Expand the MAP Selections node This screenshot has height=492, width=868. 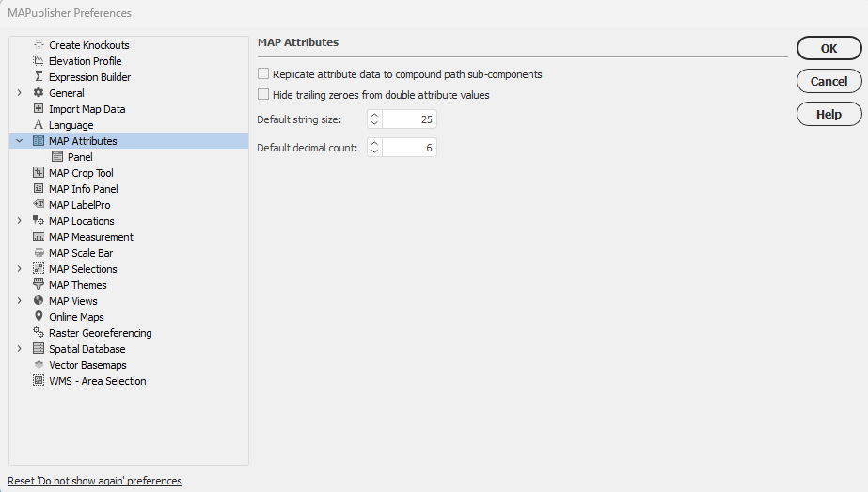[x=20, y=269]
